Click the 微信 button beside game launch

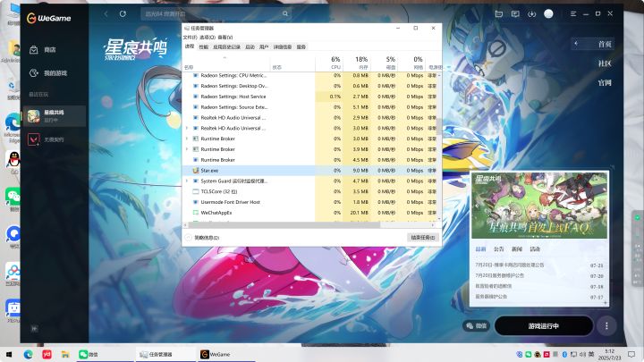point(477,326)
